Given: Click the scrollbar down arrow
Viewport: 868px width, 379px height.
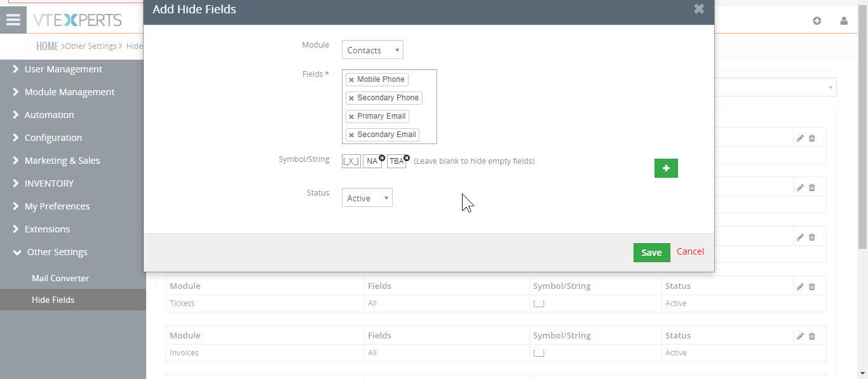Looking at the screenshot, I should point(863,373).
